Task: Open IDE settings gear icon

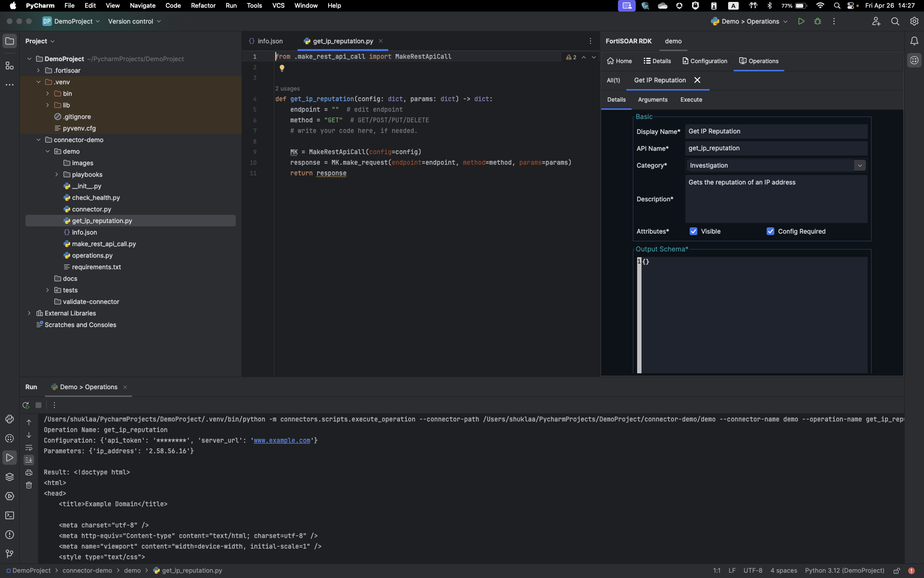Action: pyautogui.click(x=914, y=21)
